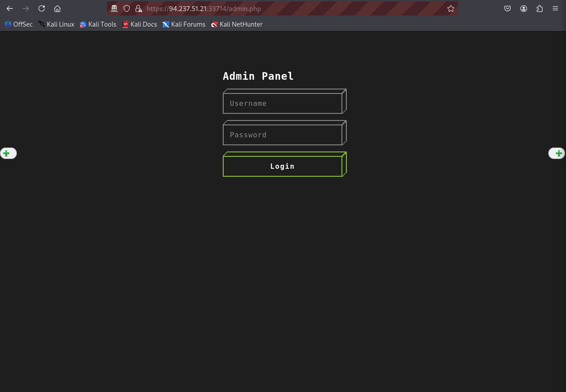Click the Password input field
The image size is (566, 392).
283,135
